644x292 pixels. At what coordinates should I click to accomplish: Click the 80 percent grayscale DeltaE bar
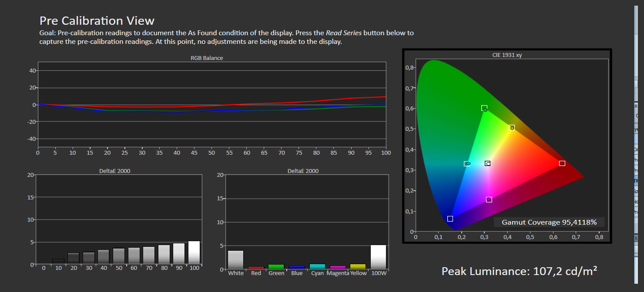click(x=164, y=254)
